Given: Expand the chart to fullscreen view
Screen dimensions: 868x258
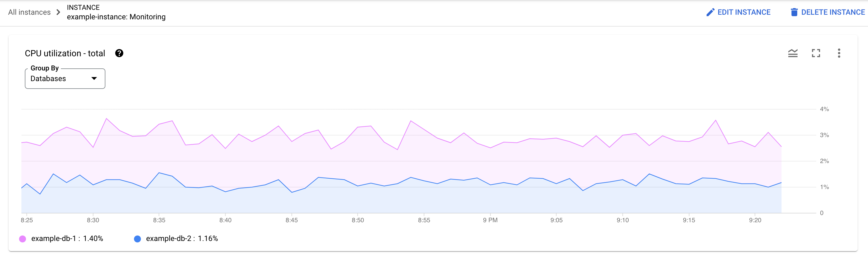Looking at the screenshot, I should pyautogui.click(x=816, y=53).
